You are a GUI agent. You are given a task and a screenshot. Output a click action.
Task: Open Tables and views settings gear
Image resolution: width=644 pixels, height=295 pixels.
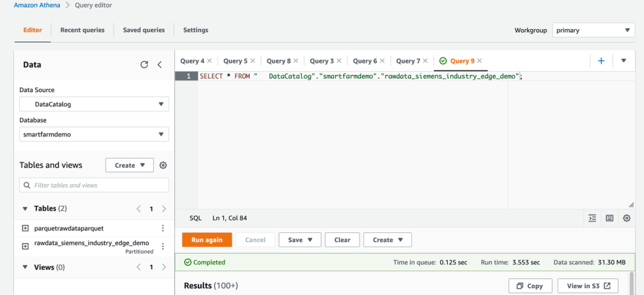click(163, 165)
